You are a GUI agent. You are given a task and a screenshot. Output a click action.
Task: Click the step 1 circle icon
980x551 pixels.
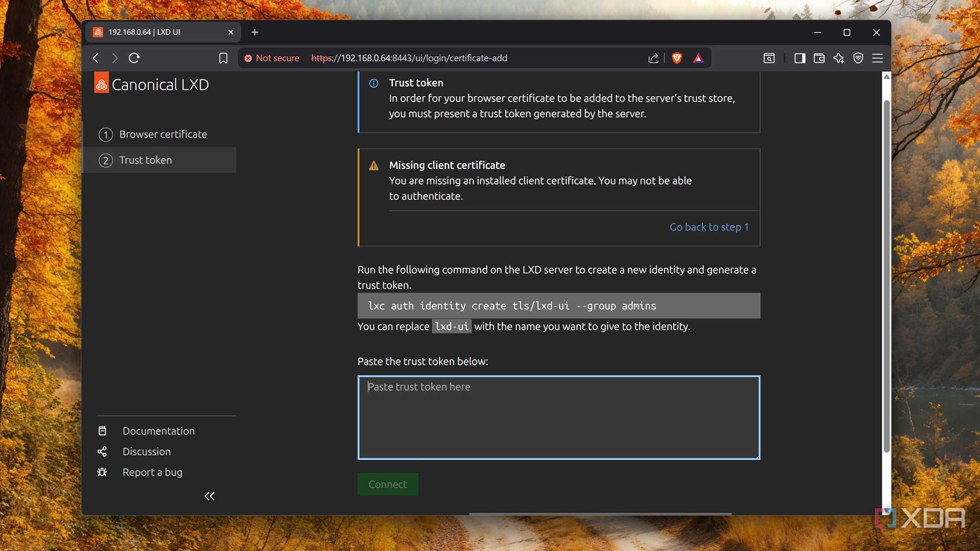(x=106, y=135)
